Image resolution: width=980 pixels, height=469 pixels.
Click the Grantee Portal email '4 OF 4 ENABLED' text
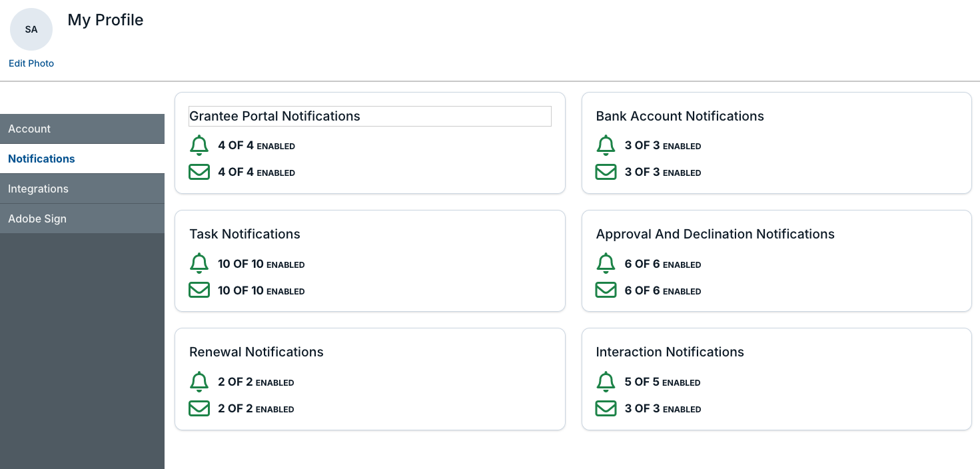point(256,173)
